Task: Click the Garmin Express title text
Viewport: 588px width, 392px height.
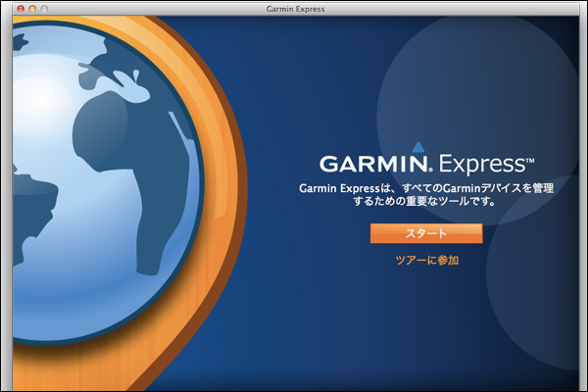Action: [296, 9]
